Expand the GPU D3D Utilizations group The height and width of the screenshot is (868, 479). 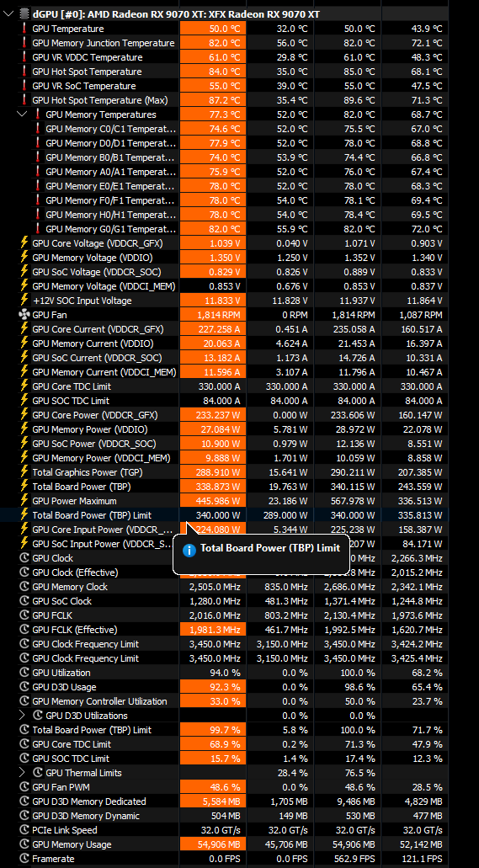(22, 716)
